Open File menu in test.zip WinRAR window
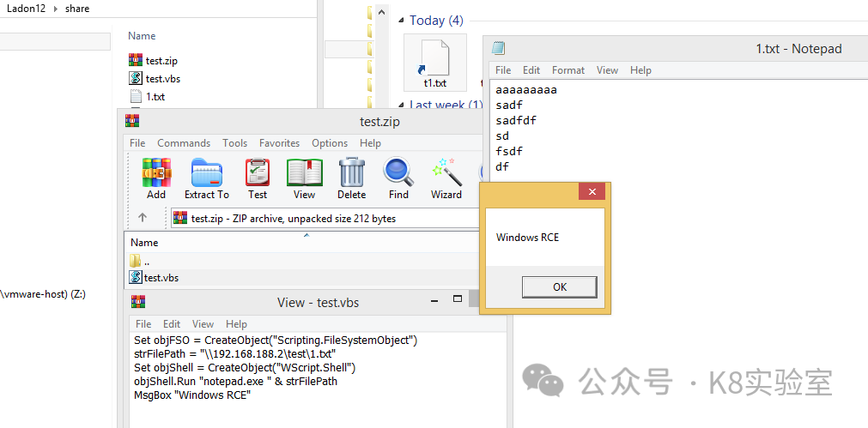The height and width of the screenshot is (428, 868). (137, 143)
